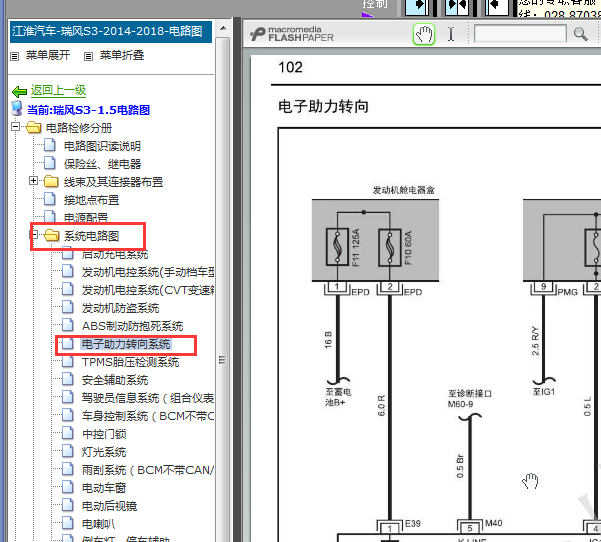Click the 至诊断接口 M60-9 label
Screen dimensions: 601x542
tap(470, 399)
